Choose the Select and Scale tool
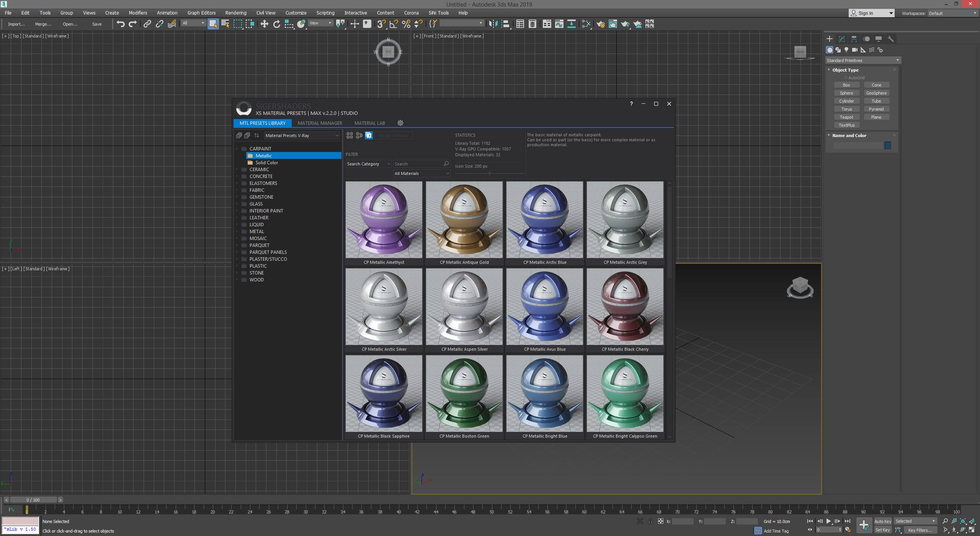 pos(289,24)
